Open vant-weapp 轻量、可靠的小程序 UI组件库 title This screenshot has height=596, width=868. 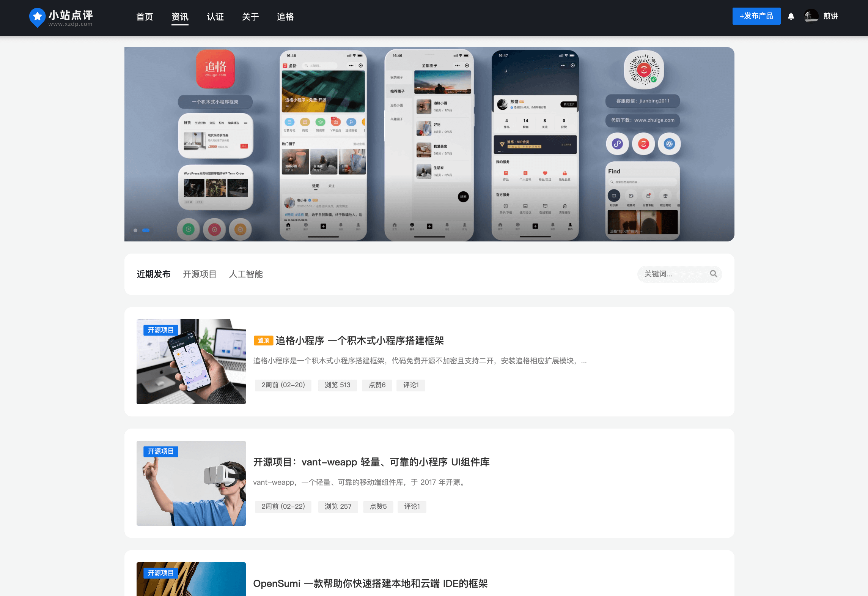371,462
